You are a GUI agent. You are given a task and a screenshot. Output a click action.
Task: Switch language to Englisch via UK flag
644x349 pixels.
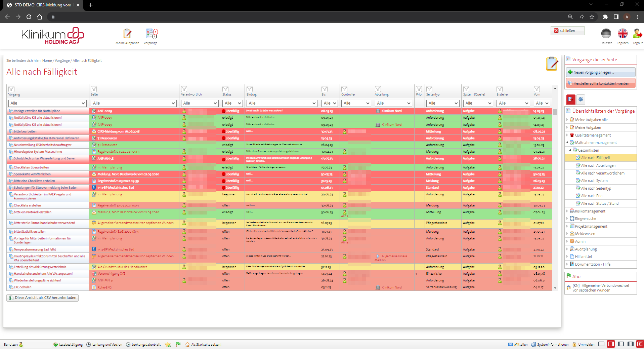[x=622, y=34]
